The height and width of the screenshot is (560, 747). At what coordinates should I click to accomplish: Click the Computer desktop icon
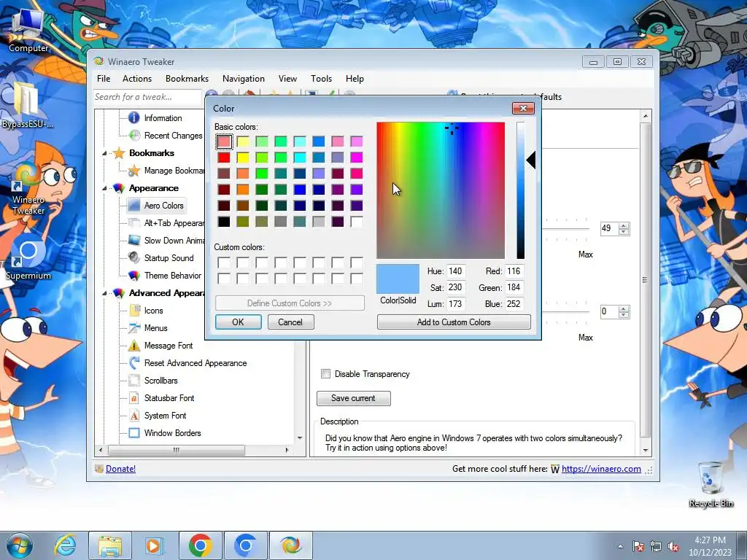pos(28,31)
